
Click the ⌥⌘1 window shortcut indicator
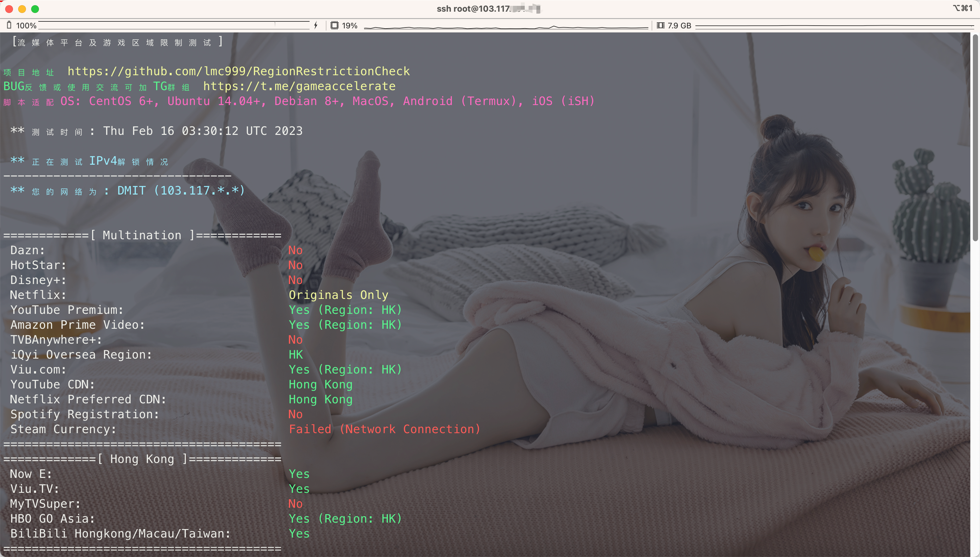click(x=962, y=8)
